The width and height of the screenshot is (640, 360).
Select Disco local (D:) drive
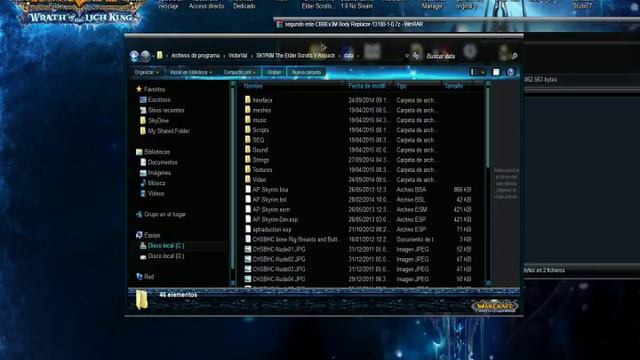tap(162, 256)
